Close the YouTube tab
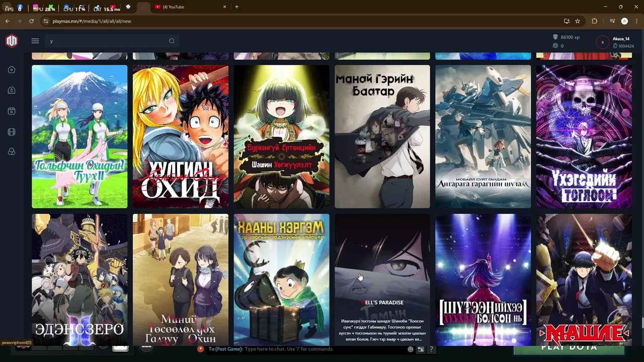The image size is (644, 362). (225, 7)
